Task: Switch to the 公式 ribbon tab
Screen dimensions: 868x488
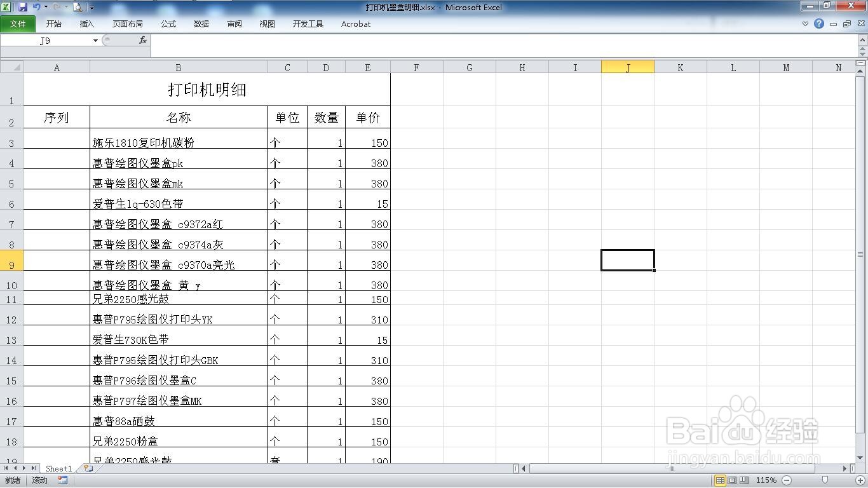Action: 168,24
